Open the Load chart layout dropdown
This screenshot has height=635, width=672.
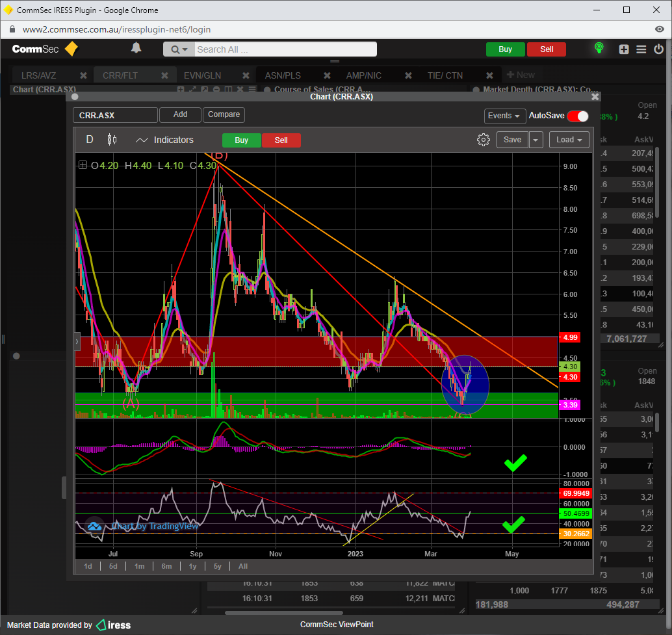569,140
